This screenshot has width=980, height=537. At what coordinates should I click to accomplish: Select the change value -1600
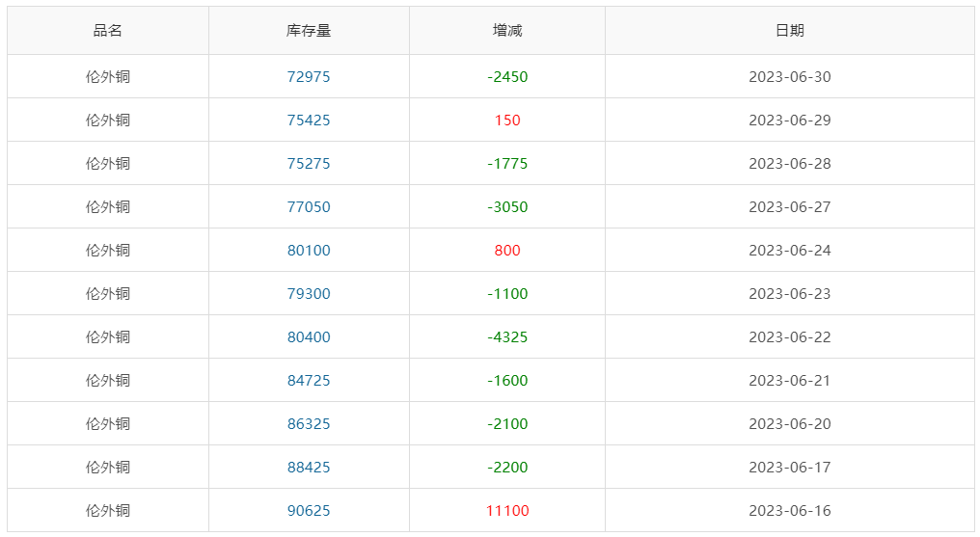point(507,380)
